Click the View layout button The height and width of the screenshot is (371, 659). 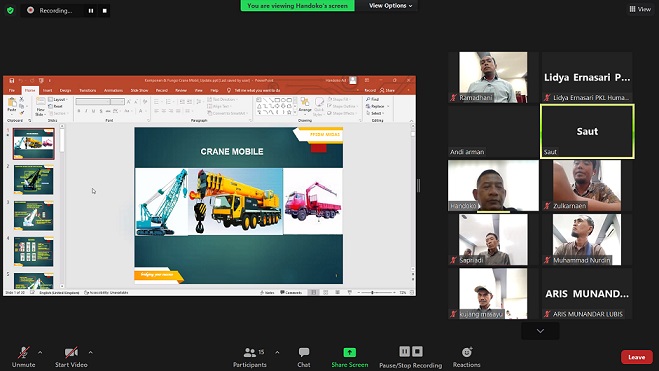pyautogui.click(x=641, y=9)
